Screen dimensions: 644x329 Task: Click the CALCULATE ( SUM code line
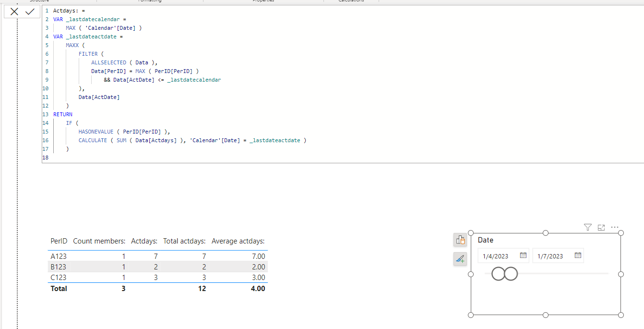coord(192,140)
